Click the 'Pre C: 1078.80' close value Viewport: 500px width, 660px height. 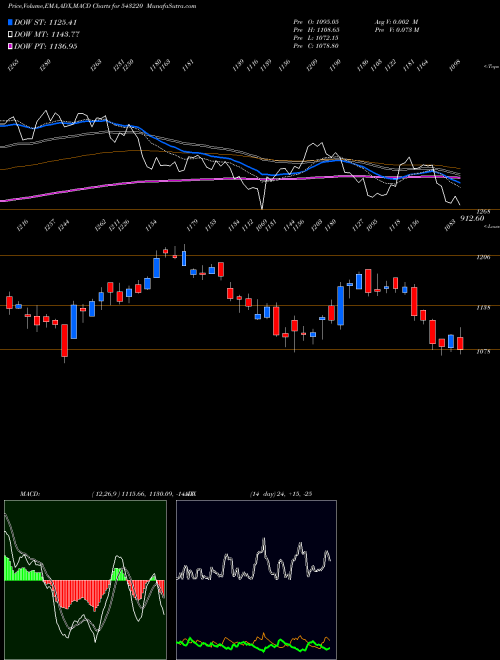point(316,45)
